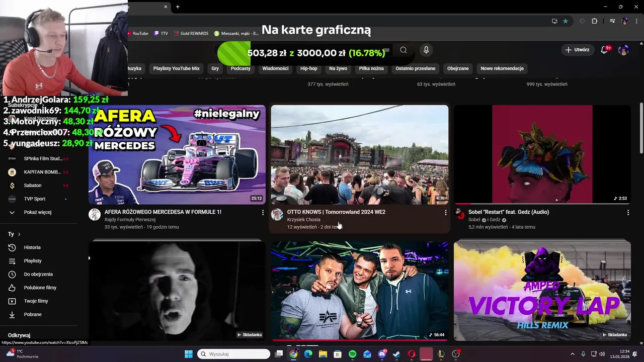Select the Obejrzane filter chip

pos(458,68)
